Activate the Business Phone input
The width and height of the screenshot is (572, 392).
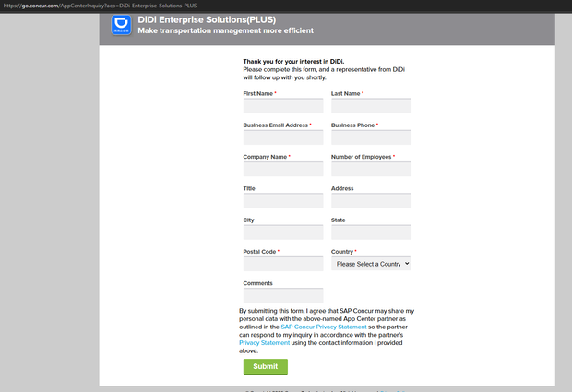point(371,137)
